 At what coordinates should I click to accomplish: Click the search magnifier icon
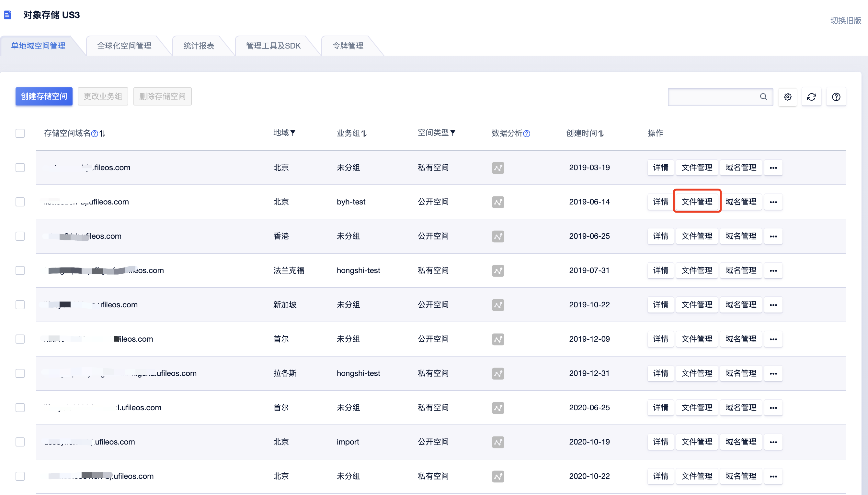[763, 97]
